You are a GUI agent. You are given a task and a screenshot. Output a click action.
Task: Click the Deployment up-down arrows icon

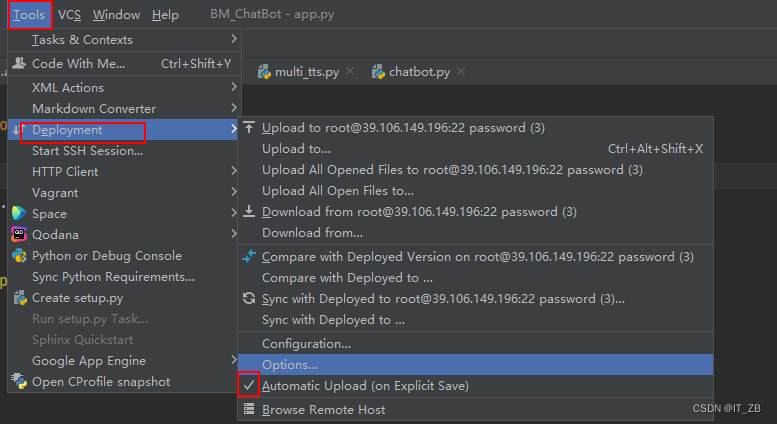point(18,130)
